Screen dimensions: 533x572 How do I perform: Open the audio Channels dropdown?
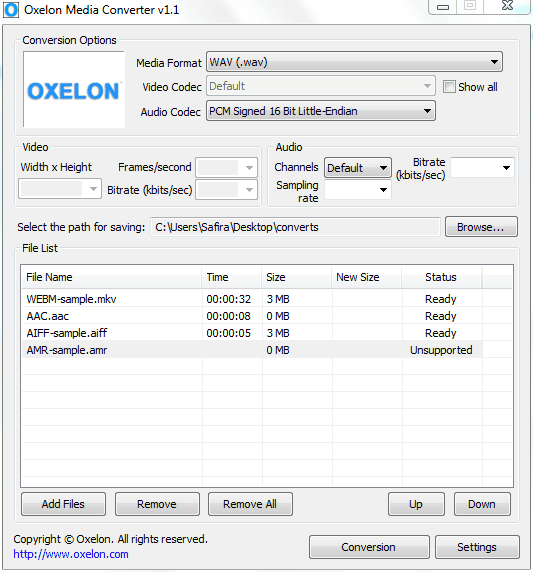[x=358, y=168]
